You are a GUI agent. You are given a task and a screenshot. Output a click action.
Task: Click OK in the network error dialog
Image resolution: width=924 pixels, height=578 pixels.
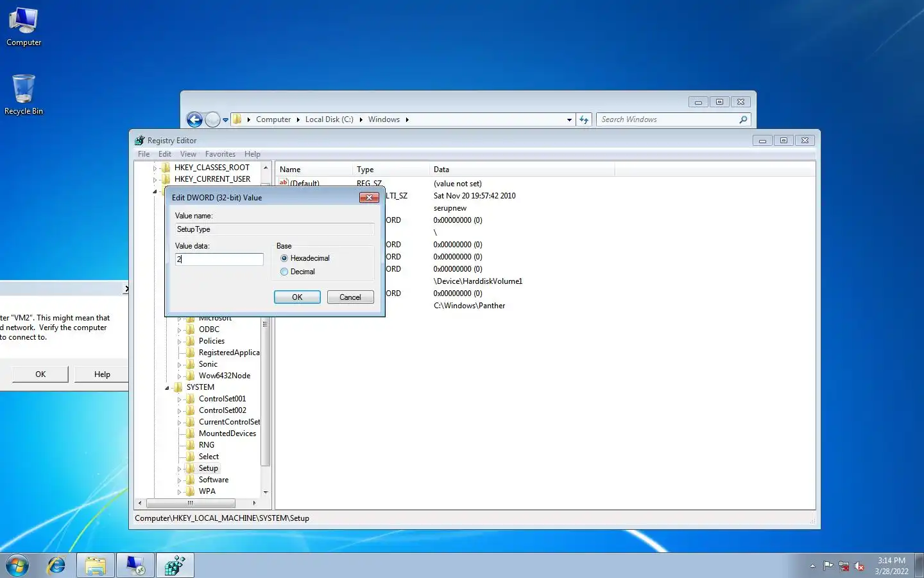point(40,374)
